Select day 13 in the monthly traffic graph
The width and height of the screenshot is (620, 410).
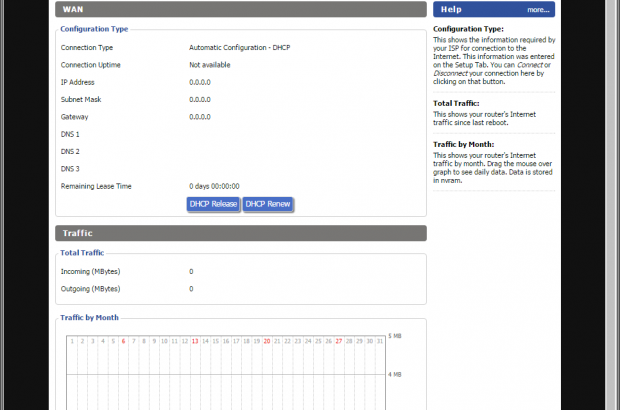(195, 341)
